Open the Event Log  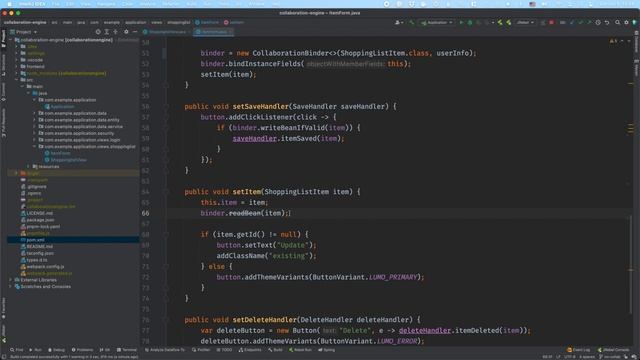click(578, 350)
